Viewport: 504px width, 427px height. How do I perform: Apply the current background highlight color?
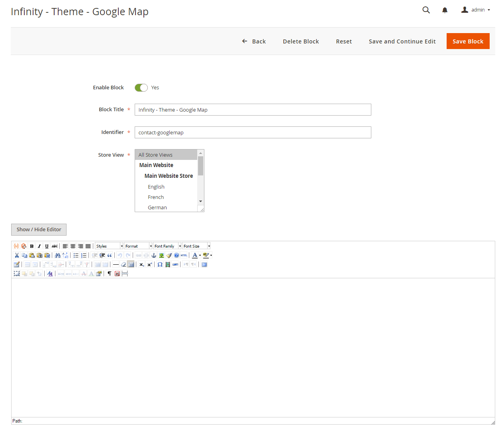click(206, 255)
